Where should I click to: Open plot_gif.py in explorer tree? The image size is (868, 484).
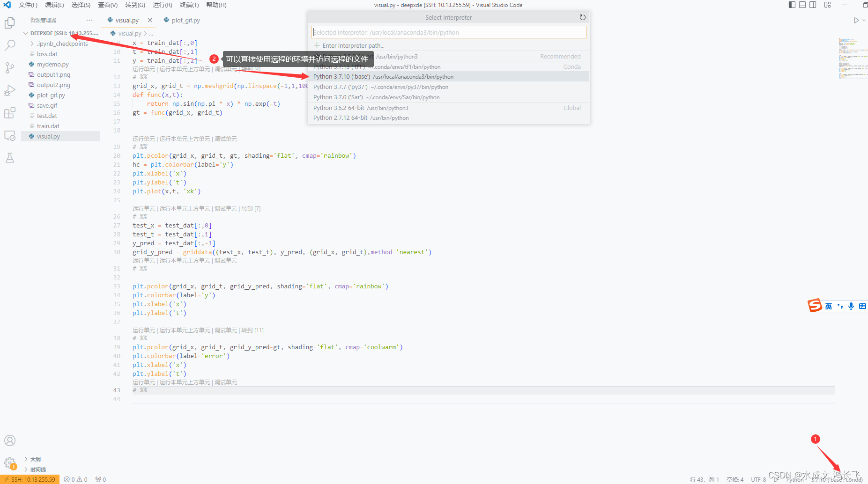61,95
